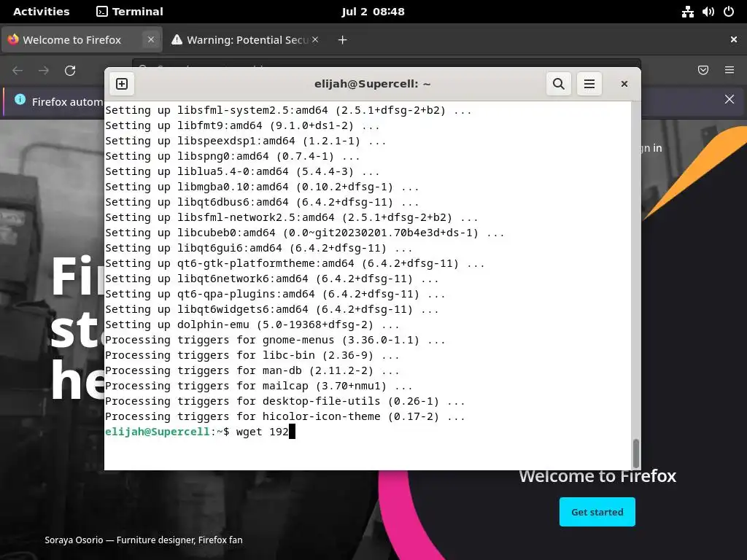This screenshot has width=747, height=560.
Task: Click the line 'Setting up libqt6widgets6:amd64'
Action: pyautogui.click(x=271, y=309)
